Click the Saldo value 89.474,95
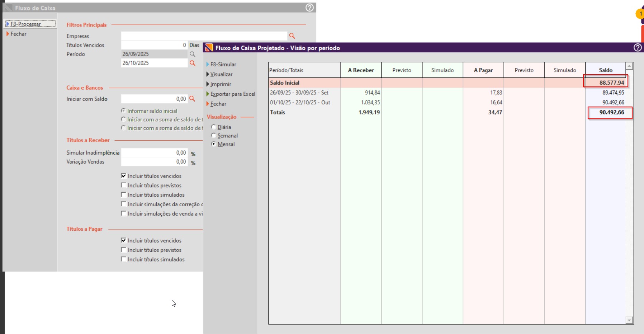 (613, 93)
